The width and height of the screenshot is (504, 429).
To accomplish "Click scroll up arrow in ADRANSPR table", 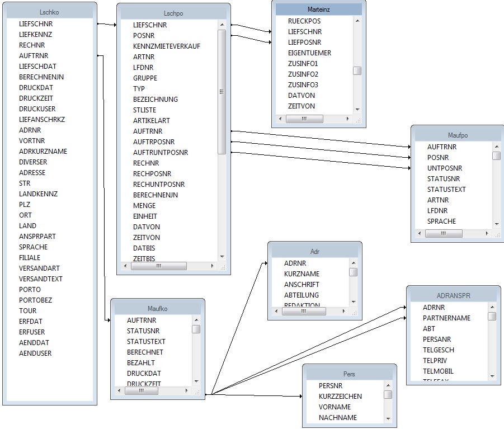I will pyautogui.click(x=492, y=307).
